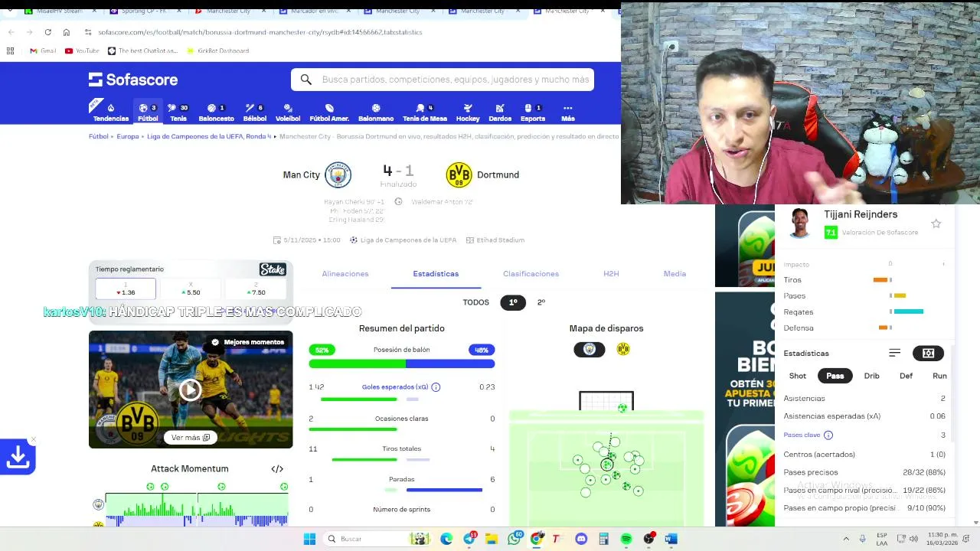Open the Alineaciones tab
Screen dimensions: 980x551
tap(345, 274)
